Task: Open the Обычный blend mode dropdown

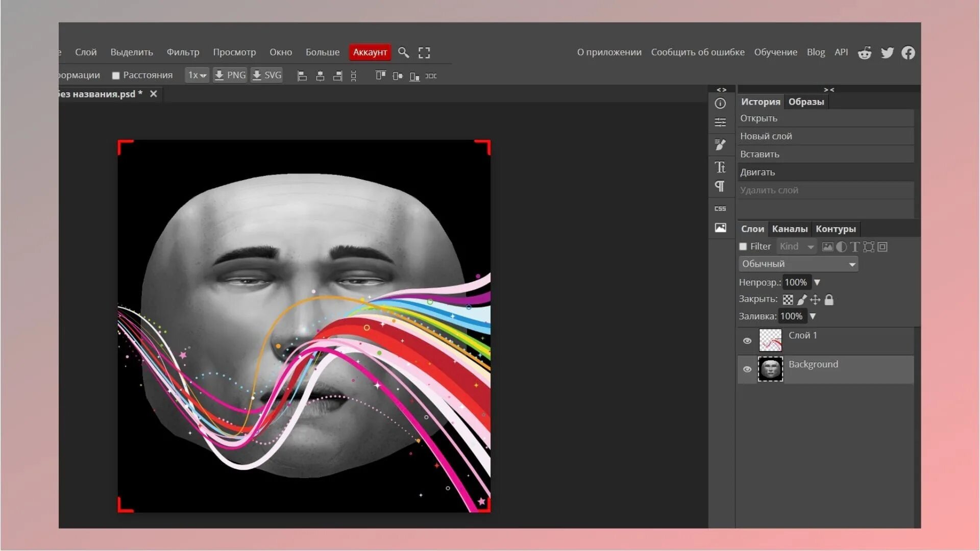Action: point(798,264)
